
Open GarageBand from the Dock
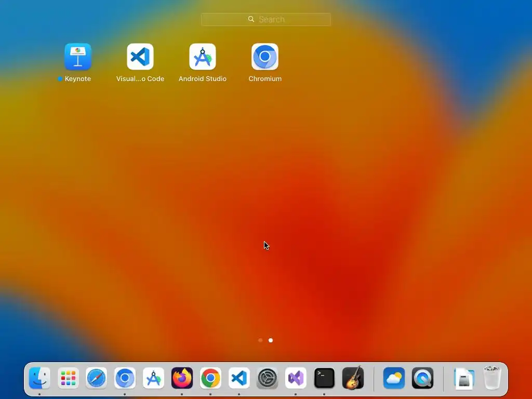point(353,378)
